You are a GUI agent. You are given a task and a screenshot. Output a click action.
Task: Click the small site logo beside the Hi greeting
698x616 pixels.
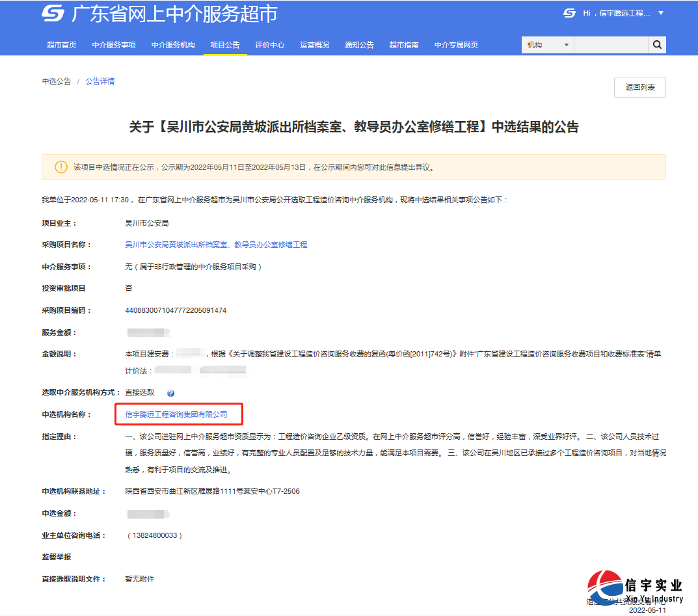(x=569, y=12)
